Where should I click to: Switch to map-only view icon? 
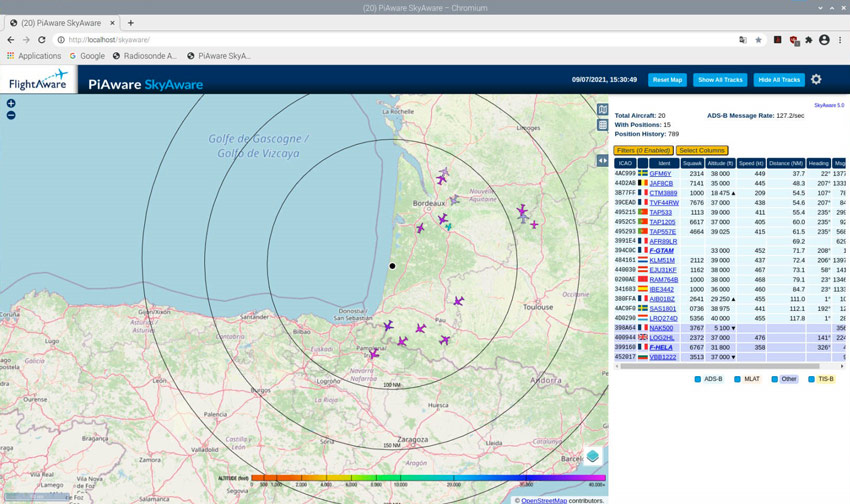coord(602,109)
